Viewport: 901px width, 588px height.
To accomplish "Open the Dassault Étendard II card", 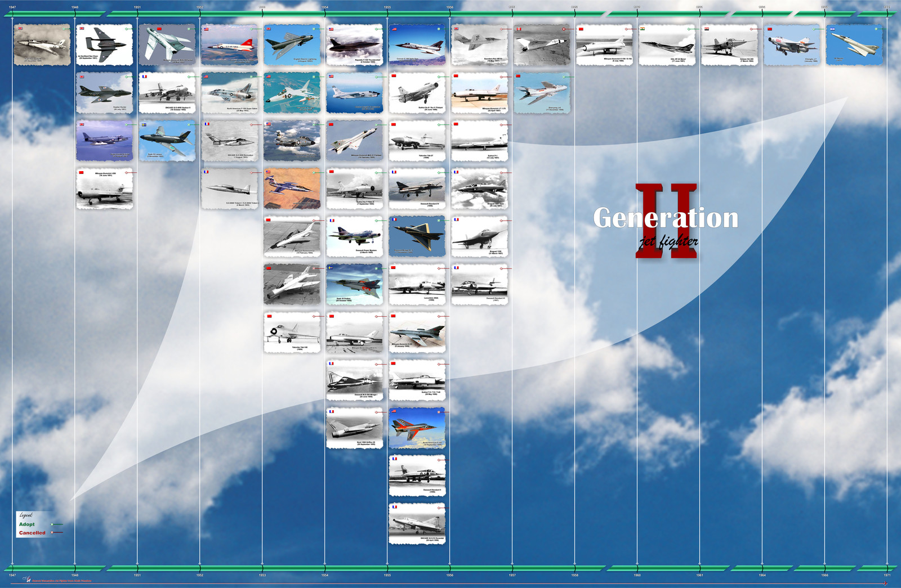I will 417,476.
